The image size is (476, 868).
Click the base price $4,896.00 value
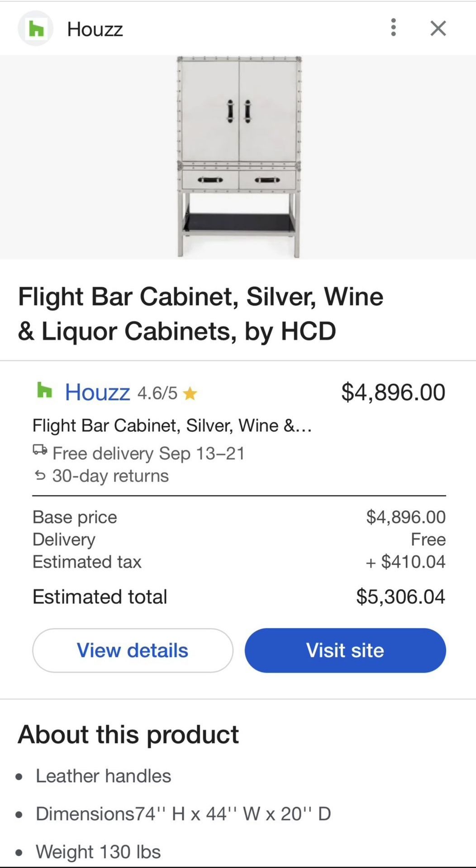406,517
